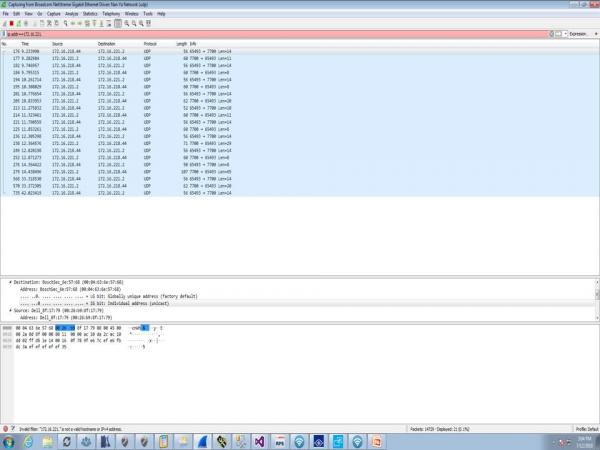This screenshot has height=450, width=600.
Task: Click the go to specified packet icon
Action: tap(87, 23)
